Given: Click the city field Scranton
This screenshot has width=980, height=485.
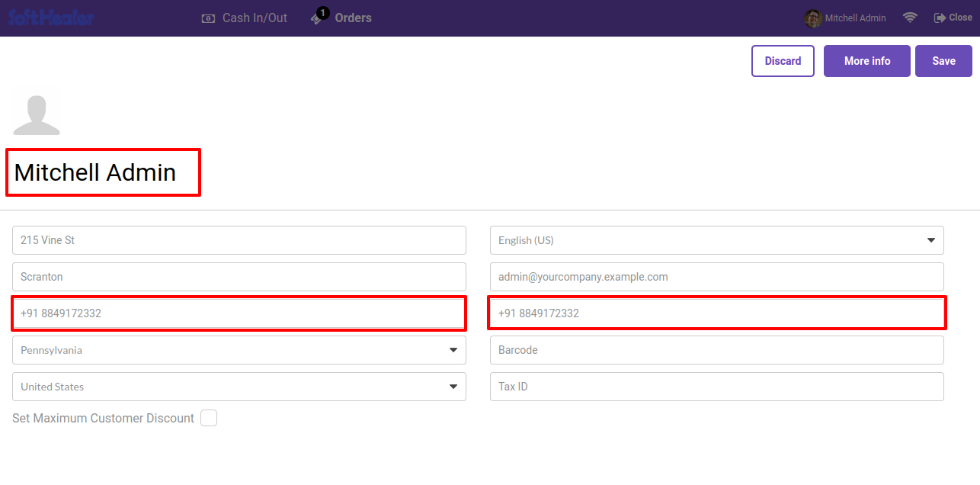Looking at the screenshot, I should tap(239, 277).
